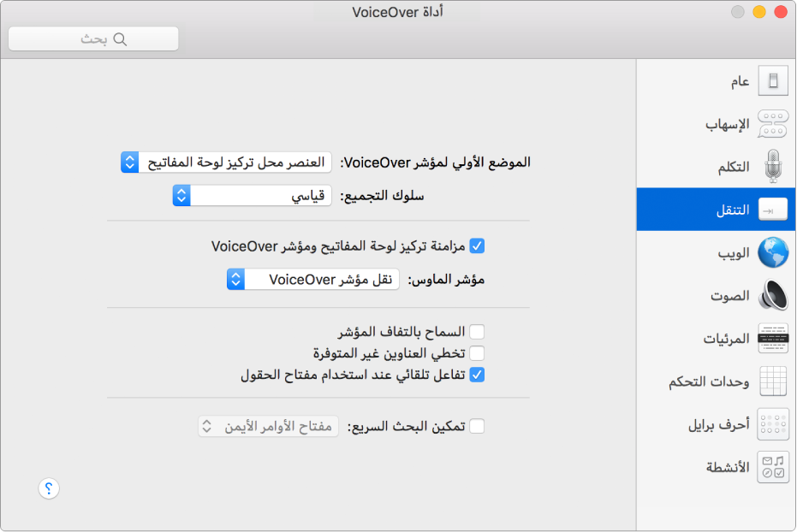Select the تمكين البحث السريع option
Screen dimensions: 797x532
click(477, 425)
